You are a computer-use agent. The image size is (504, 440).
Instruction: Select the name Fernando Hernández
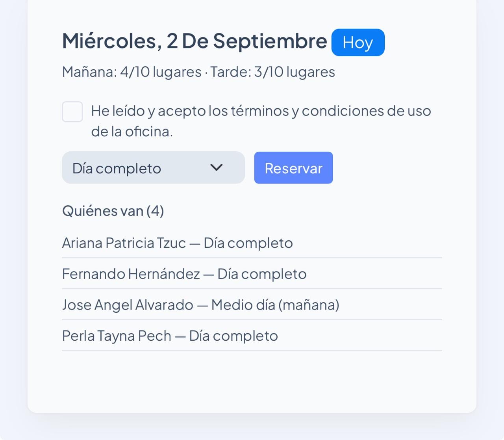(131, 274)
